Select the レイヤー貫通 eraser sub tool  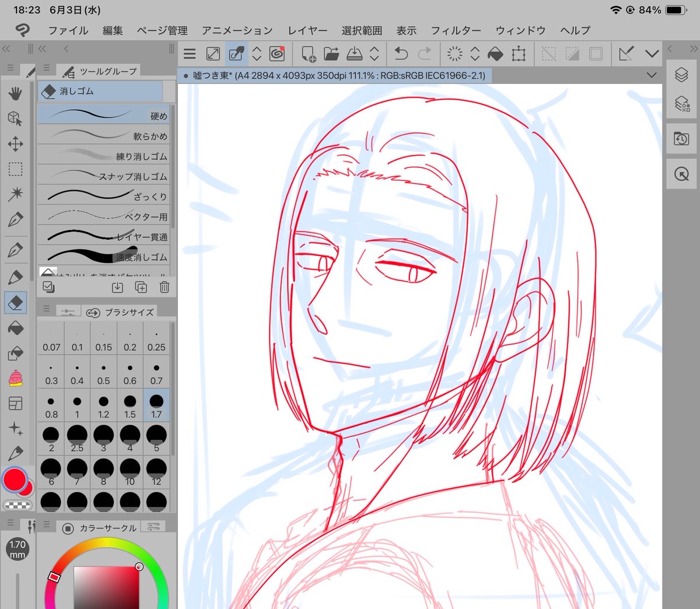104,236
